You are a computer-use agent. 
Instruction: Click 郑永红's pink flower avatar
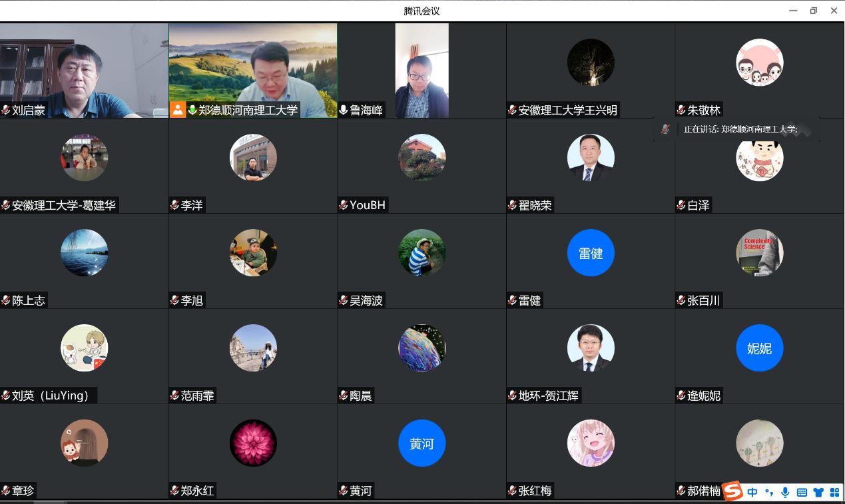point(253,443)
